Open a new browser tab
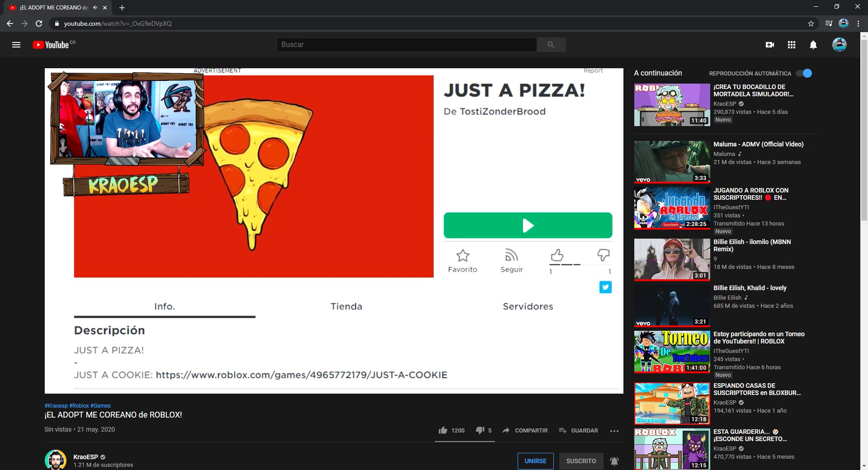 click(122, 8)
